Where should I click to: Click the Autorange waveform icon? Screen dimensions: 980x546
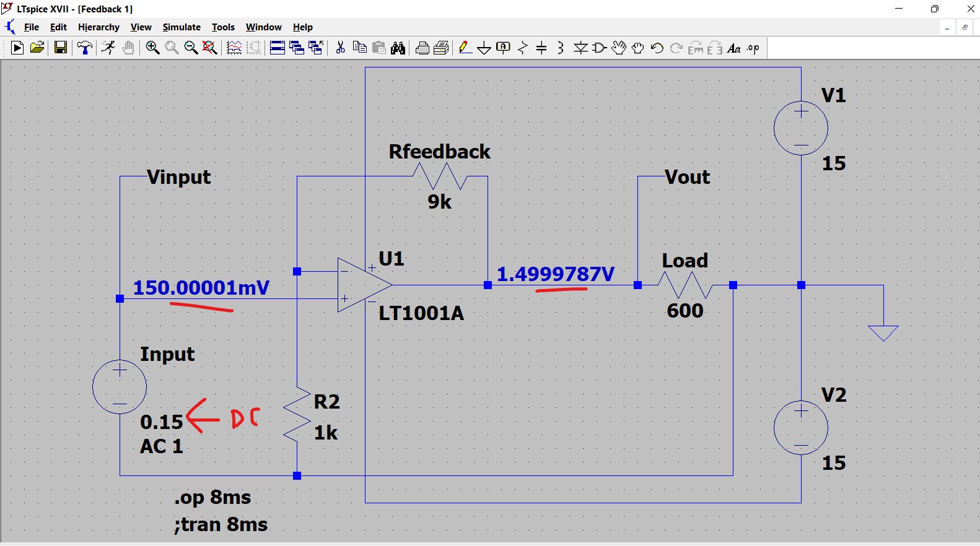point(254,48)
